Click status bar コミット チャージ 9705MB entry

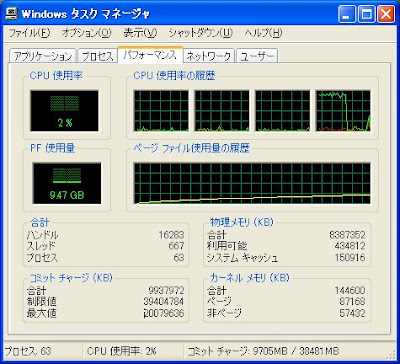coord(263,351)
